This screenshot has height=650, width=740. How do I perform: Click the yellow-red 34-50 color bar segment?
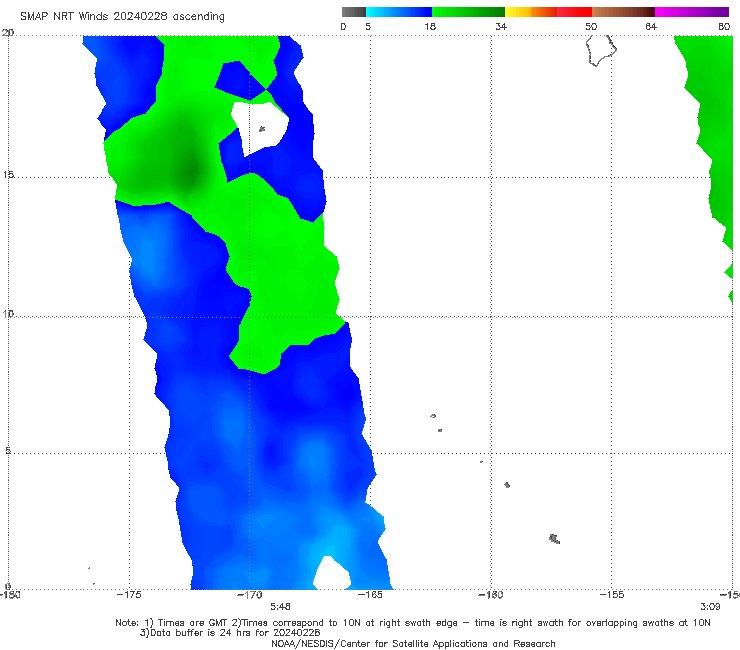coord(548,12)
